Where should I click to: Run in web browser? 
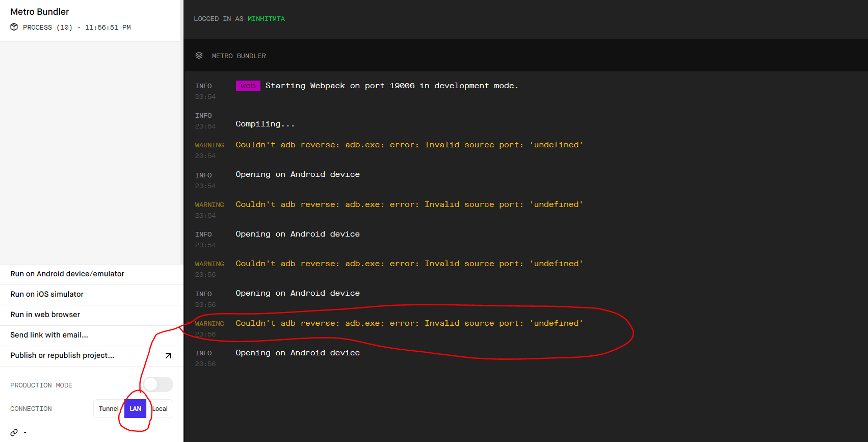coord(45,315)
